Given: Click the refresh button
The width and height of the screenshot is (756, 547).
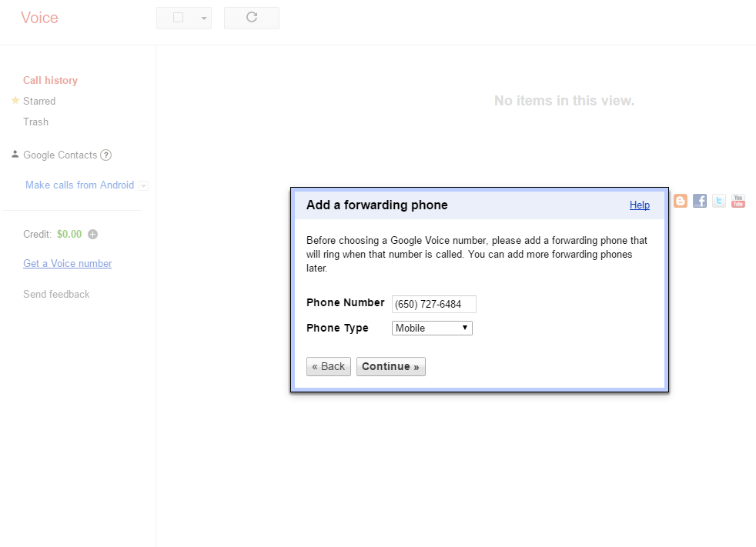Looking at the screenshot, I should pos(251,18).
